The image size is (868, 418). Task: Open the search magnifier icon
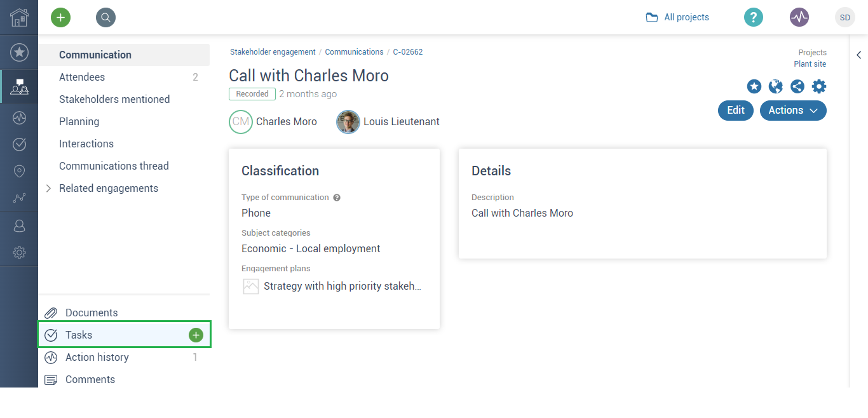point(105,18)
